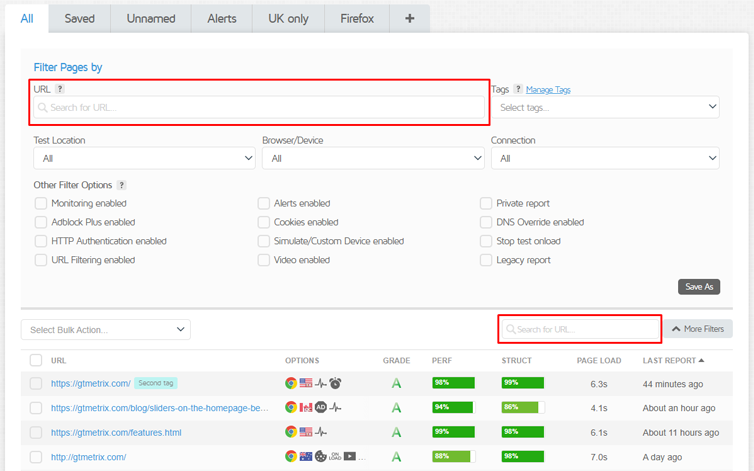
Task: Click the 88% performance bar in fourth row
Action: click(x=452, y=457)
